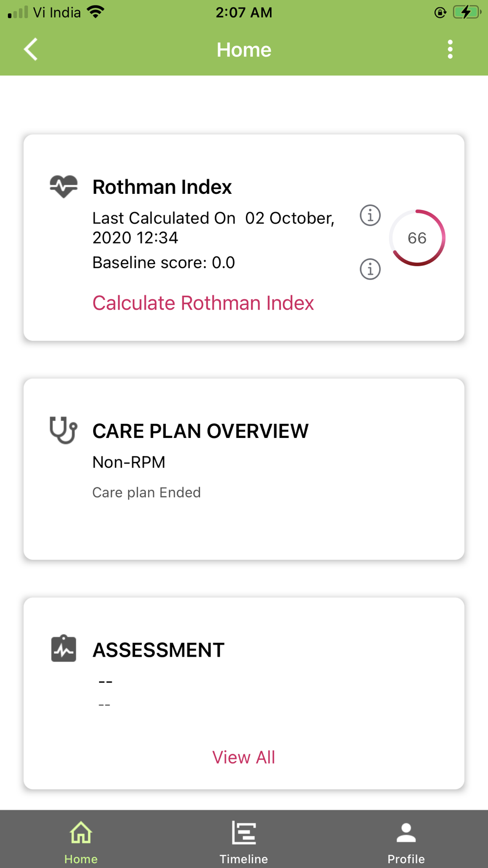The height and width of the screenshot is (868, 488).
Task: Click the assessment clipboard icon
Action: (x=63, y=649)
